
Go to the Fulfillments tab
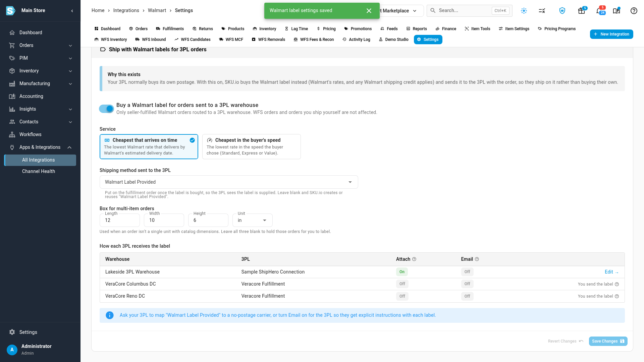pyautogui.click(x=170, y=29)
